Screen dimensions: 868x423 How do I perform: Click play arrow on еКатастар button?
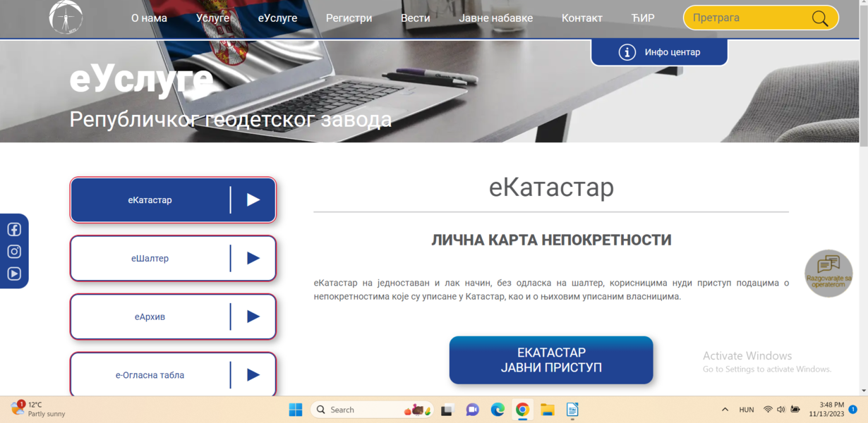pyautogui.click(x=253, y=200)
